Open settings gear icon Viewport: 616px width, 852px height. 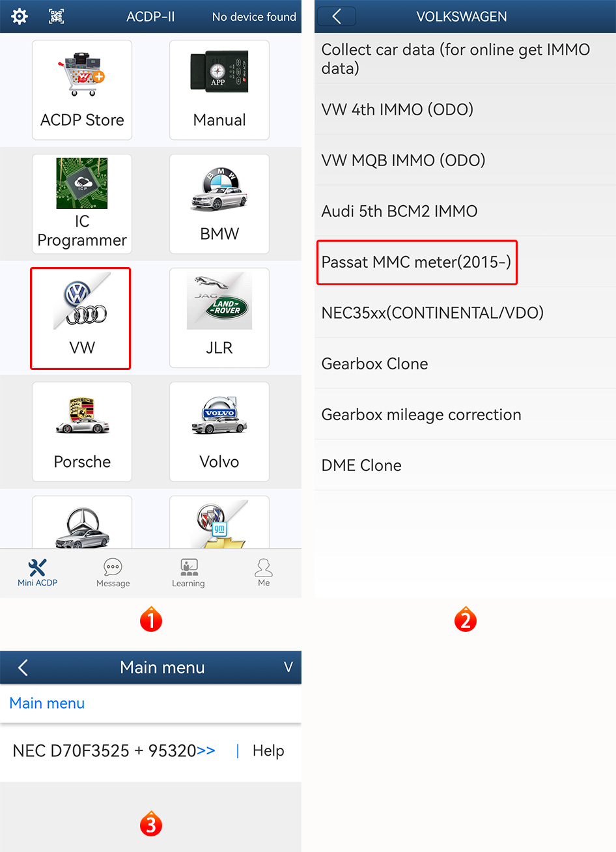tap(20, 16)
